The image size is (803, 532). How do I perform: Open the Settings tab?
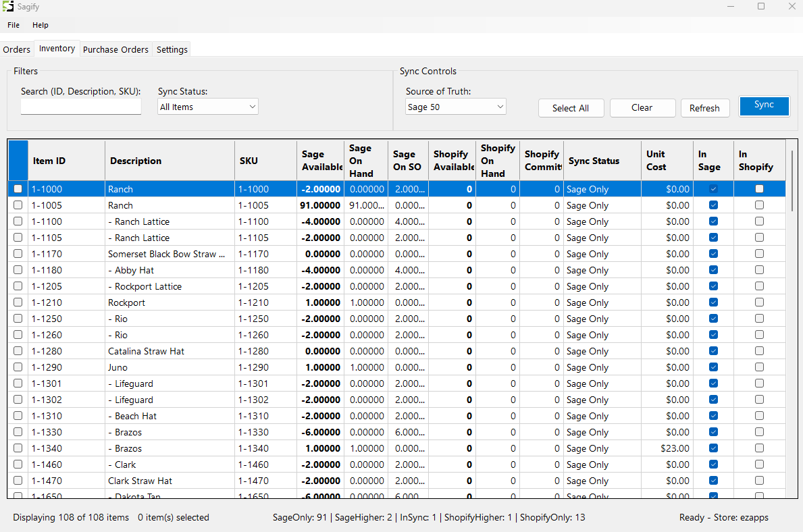pos(172,50)
